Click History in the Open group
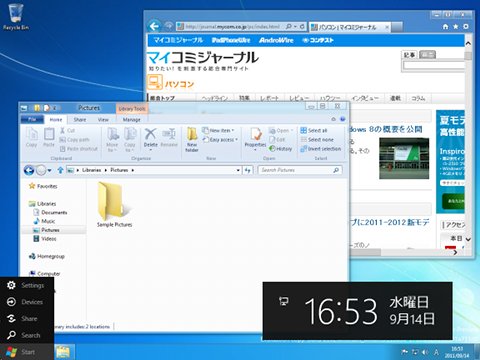The width and height of the screenshot is (480, 360). click(x=280, y=149)
